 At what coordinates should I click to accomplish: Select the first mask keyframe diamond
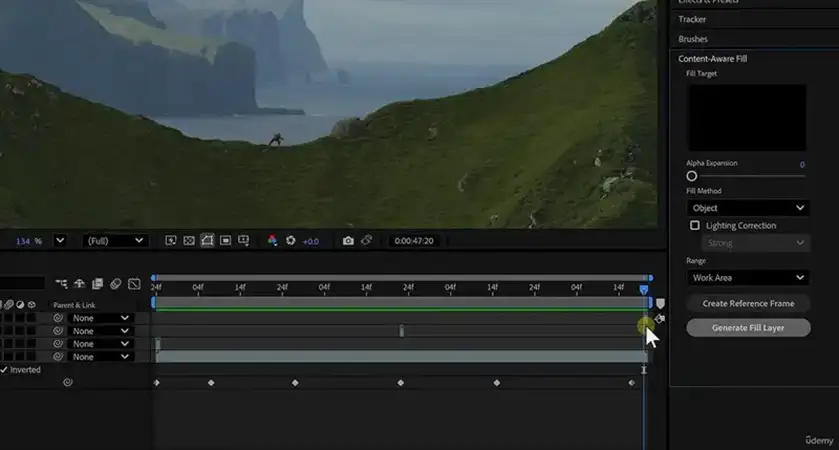(156, 383)
